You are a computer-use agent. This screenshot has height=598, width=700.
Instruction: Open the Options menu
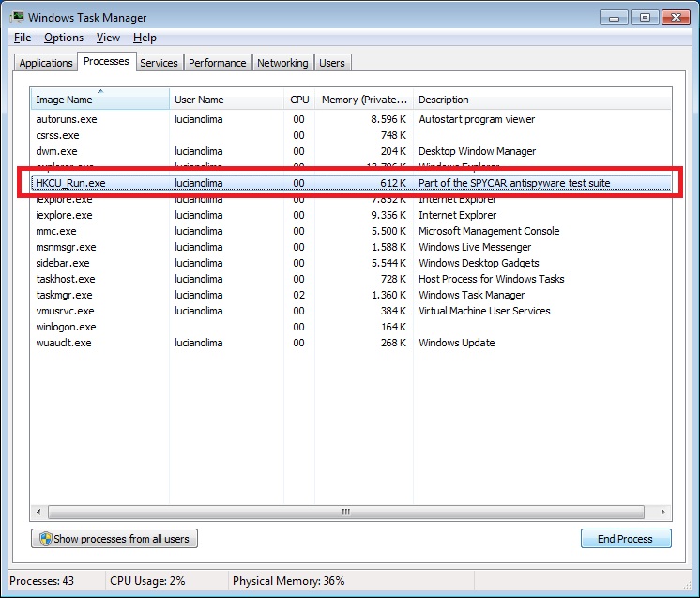click(64, 38)
